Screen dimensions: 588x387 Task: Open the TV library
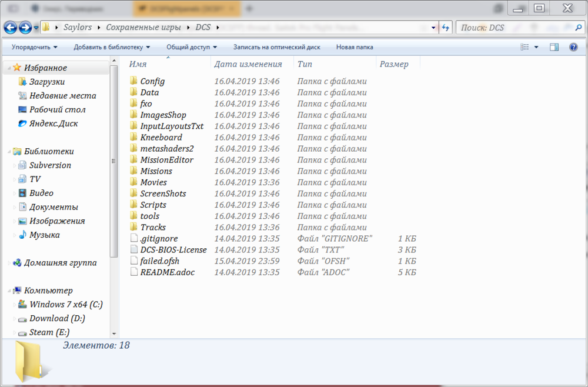pos(29,179)
